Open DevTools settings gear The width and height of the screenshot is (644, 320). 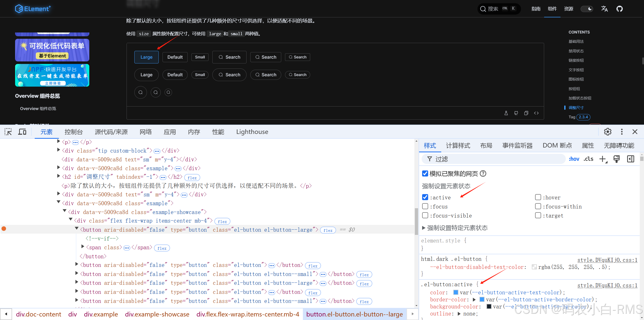click(608, 132)
